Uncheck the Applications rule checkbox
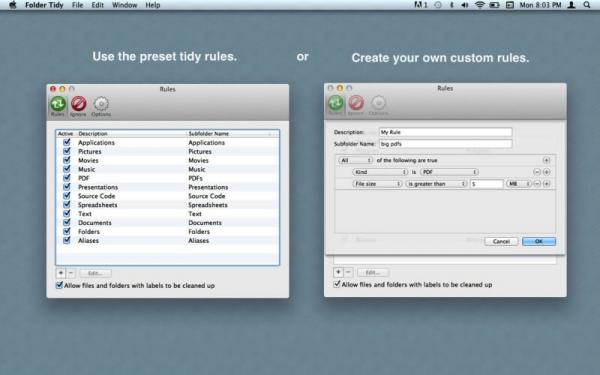Viewport: 600px width, 375px height. point(67,142)
